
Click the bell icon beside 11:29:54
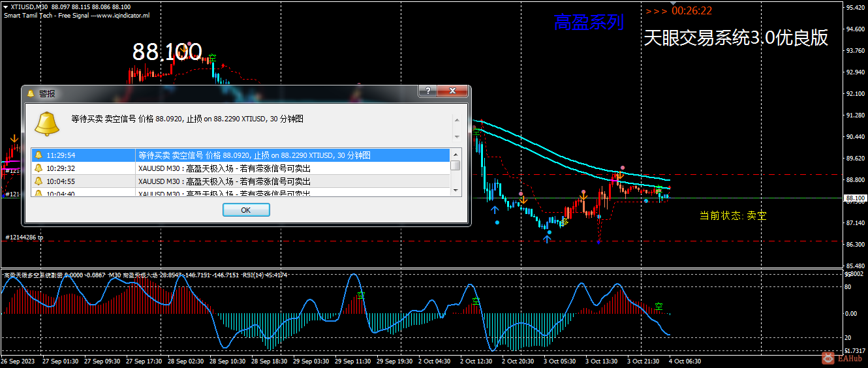(x=39, y=155)
